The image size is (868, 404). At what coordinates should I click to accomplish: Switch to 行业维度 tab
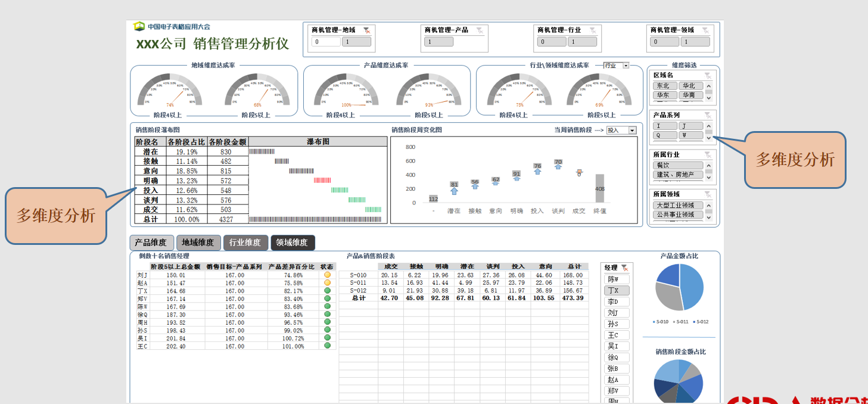245,243
